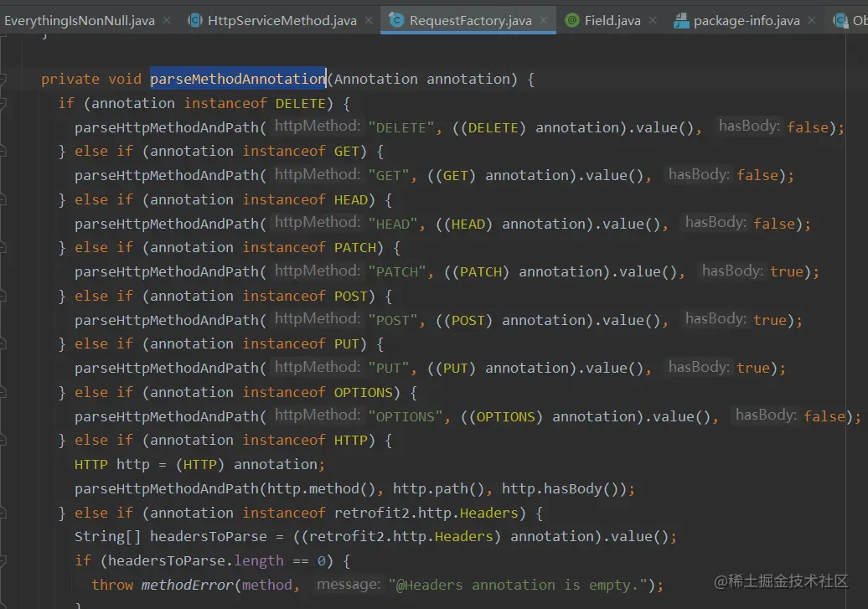Click the 'void' keyword
Screen dimensions: 868x609
tap(125, 80)
